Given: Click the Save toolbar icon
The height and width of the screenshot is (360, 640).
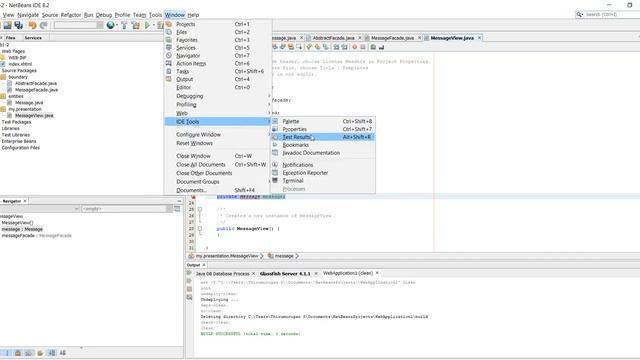Looking at the screenshot, I should [7, 25].
